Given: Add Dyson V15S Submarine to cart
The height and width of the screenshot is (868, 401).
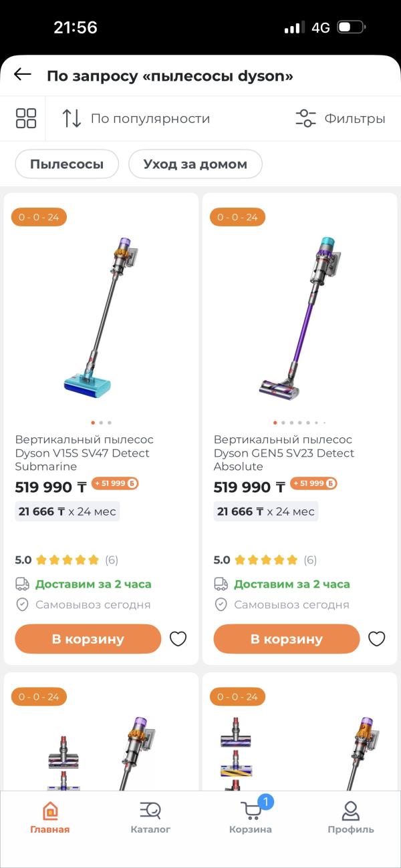Looking at the screenshot, I should pos(88,639).
